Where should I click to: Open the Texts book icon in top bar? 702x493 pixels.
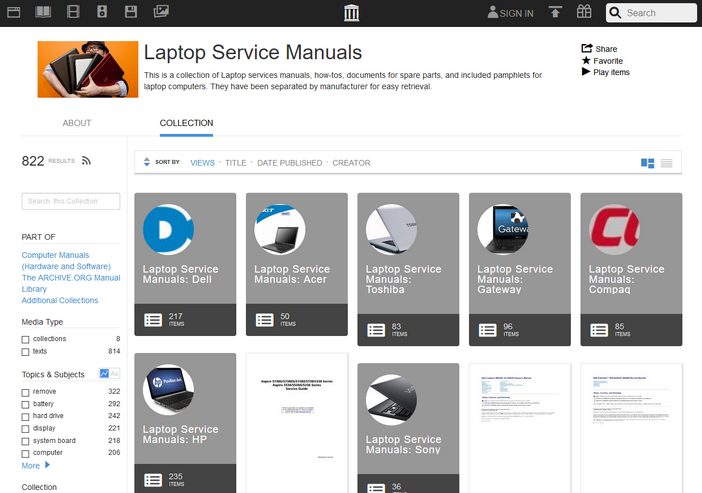43,12
